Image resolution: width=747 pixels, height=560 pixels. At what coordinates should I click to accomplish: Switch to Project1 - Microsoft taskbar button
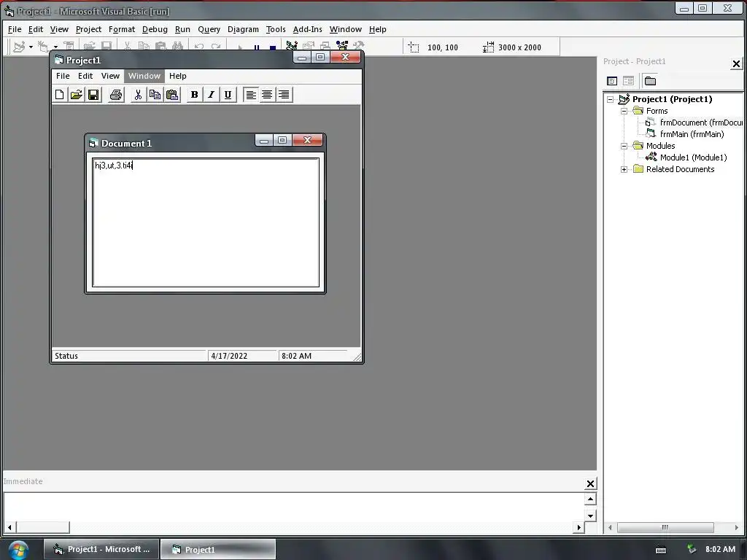click(x=101, y=550)
